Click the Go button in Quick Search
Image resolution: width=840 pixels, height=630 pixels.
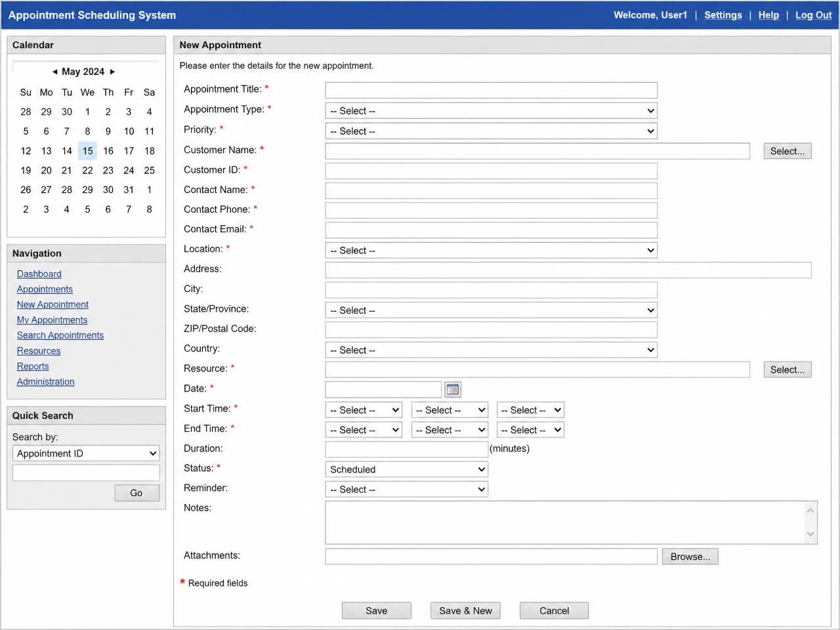point(136,493)
